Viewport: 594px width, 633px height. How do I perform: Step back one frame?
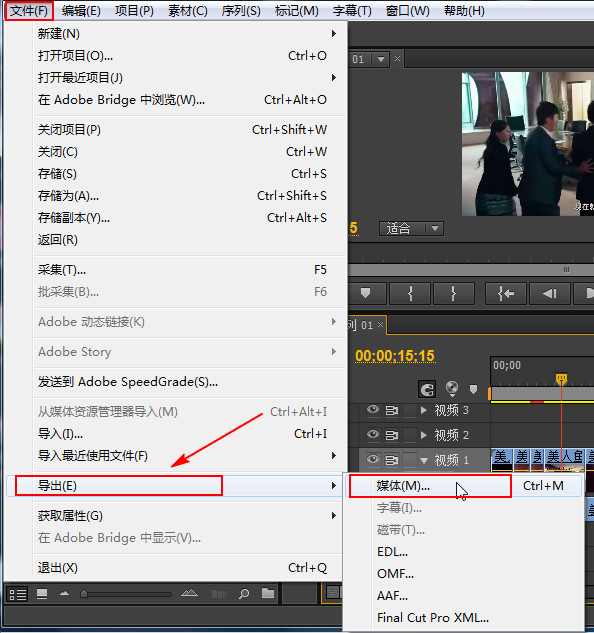pyautogui.click(x=550, y=293)
